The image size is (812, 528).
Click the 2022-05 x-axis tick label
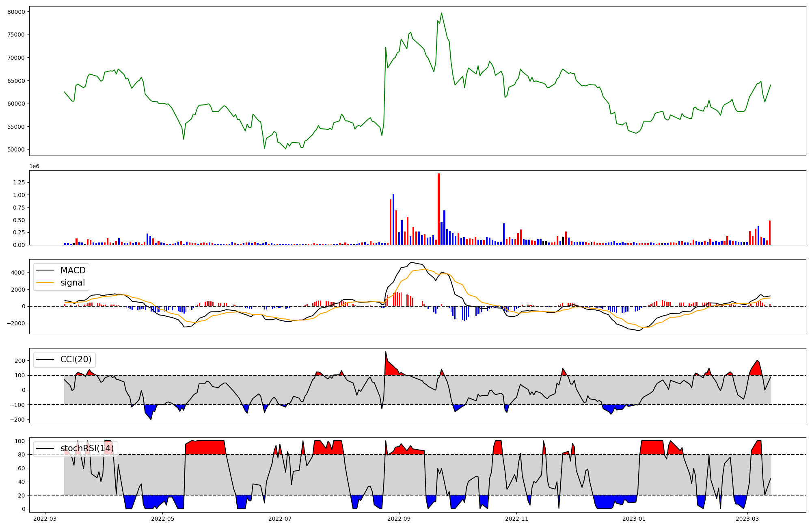point(162,519)
